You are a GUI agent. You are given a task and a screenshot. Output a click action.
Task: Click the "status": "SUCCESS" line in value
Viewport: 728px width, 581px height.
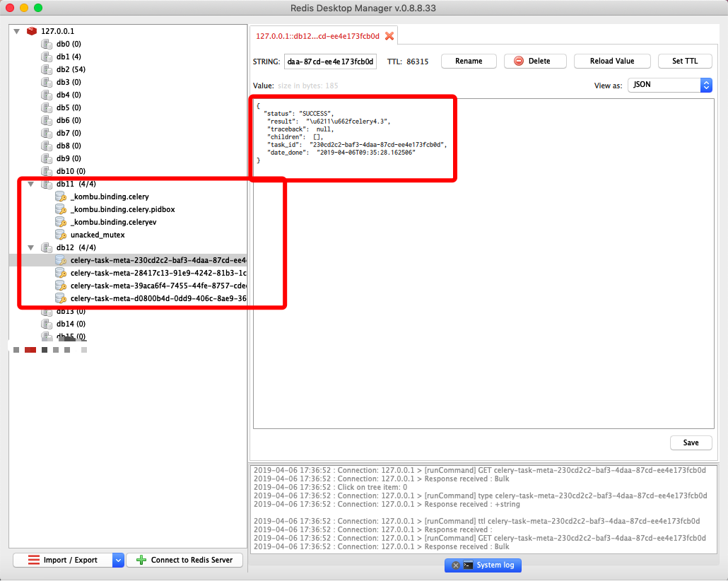point(298,113)
